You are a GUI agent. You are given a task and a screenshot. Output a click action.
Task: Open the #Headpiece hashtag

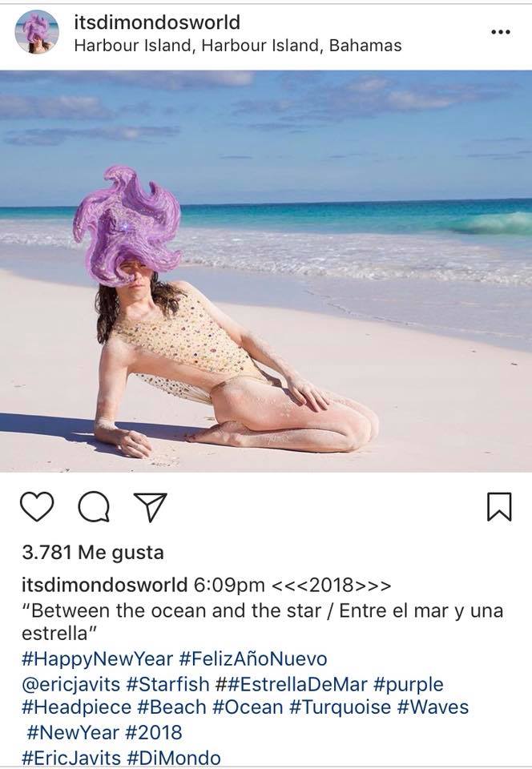pos(76,707)
